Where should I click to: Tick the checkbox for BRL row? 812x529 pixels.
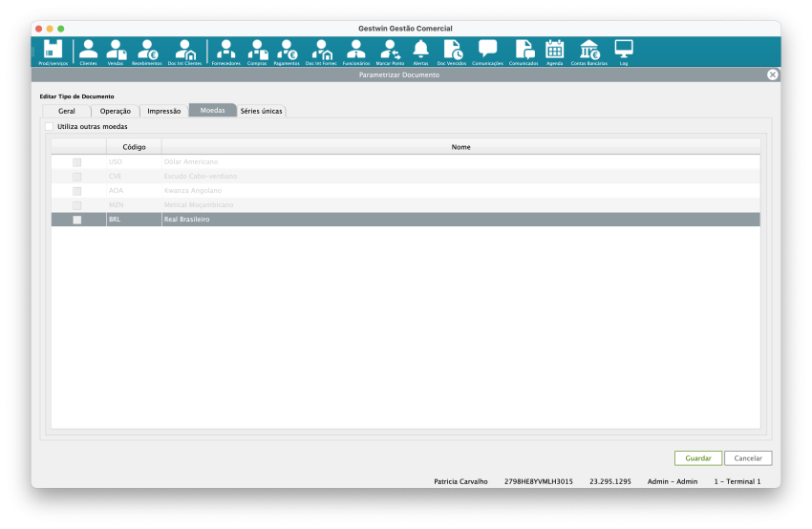pyautogui.click(x=77, y=220)
